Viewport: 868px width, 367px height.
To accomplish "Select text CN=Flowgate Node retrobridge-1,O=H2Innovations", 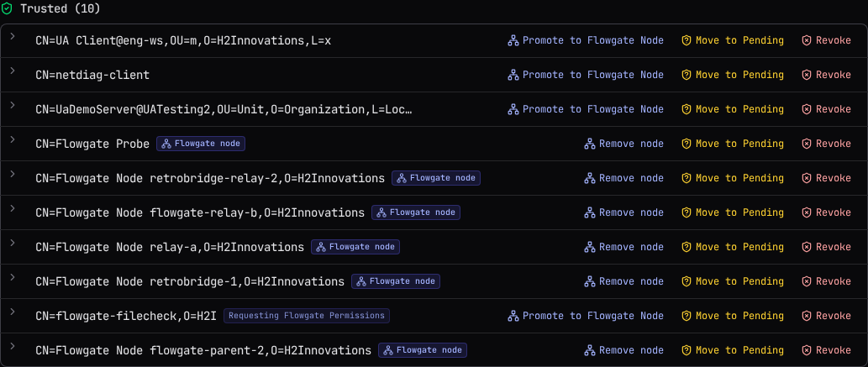I will pos(190,281).
